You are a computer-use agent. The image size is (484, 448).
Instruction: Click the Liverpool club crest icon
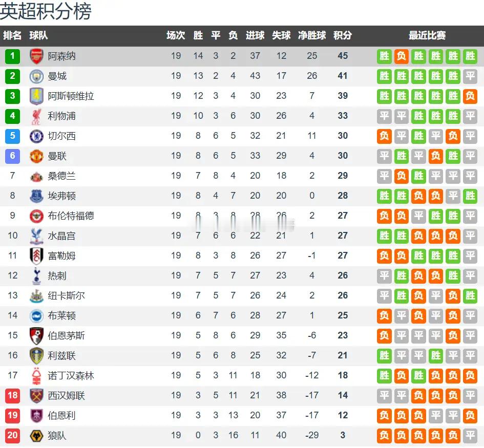point(36,116)
